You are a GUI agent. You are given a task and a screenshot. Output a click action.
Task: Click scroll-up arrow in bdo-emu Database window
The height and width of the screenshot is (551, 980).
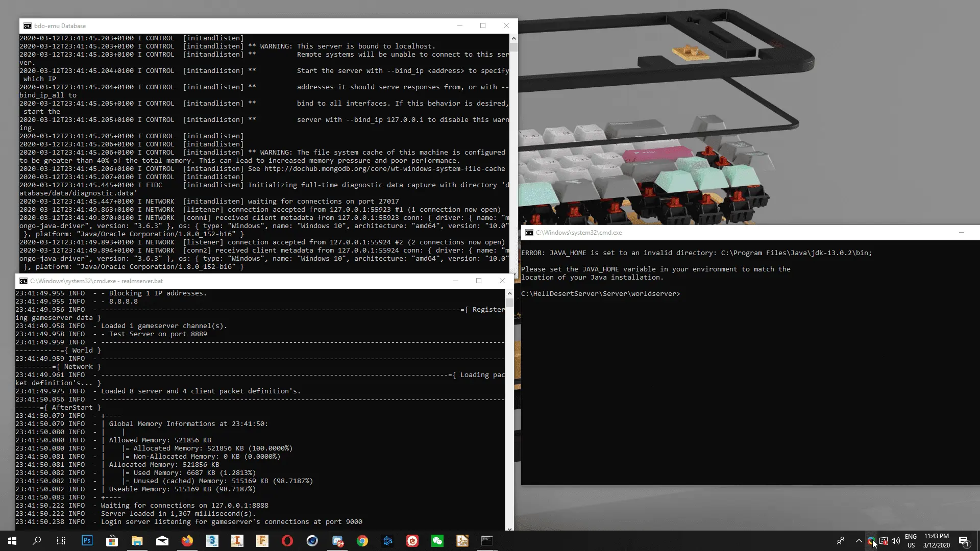[513, 38]
